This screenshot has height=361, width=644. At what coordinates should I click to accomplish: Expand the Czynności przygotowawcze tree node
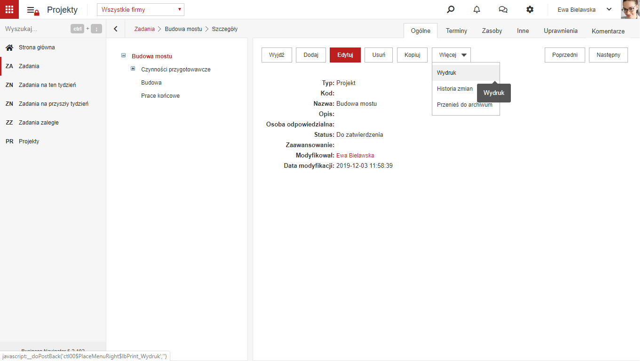(133, 69)
